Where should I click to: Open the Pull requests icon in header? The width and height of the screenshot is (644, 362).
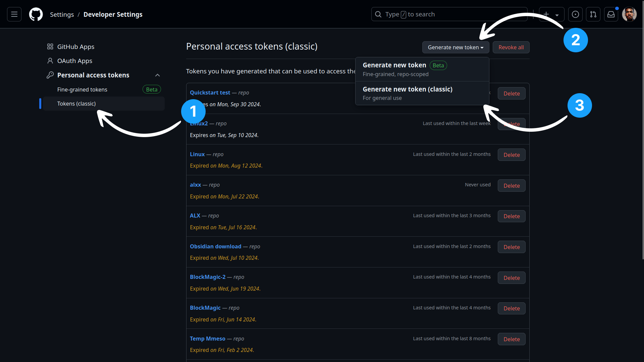[593, 14]
